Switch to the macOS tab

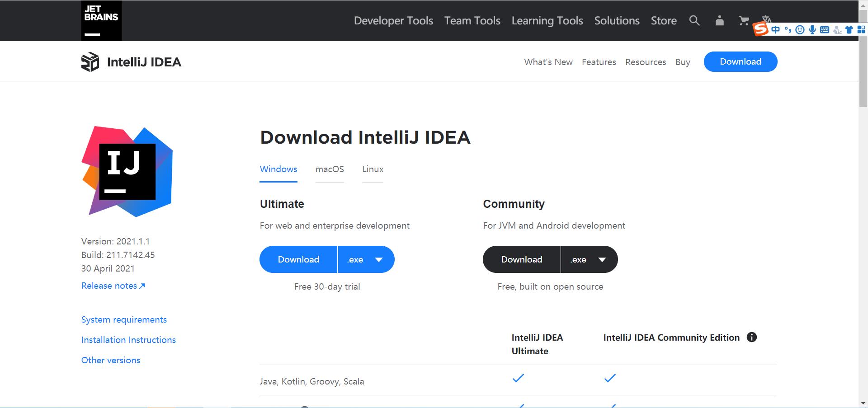(x=330, y=169)
